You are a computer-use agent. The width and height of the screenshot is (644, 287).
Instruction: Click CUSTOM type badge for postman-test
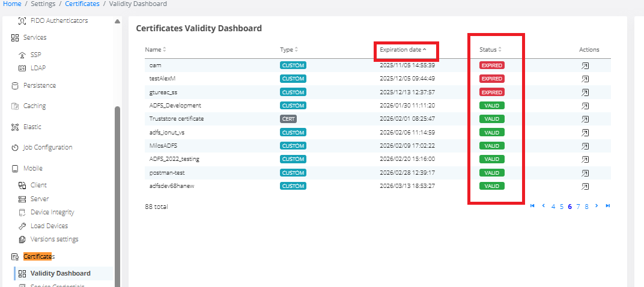click(x=293, y=173)
